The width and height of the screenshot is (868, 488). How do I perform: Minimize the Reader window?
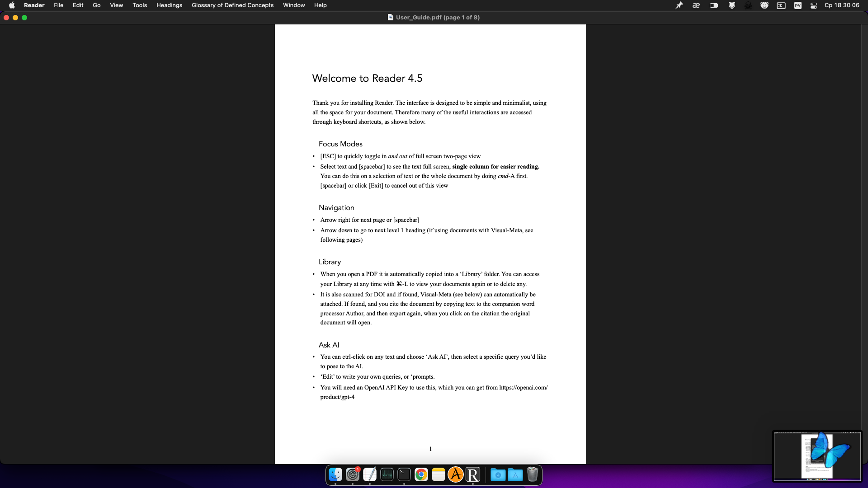(15, 18)
